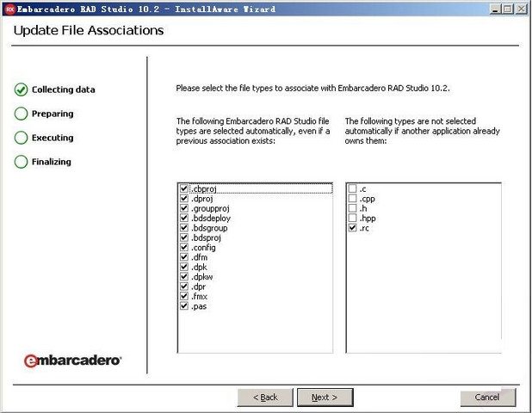Select the .hpp list row text
Screen dimensions: 532x413
click(x=368, y=218)
